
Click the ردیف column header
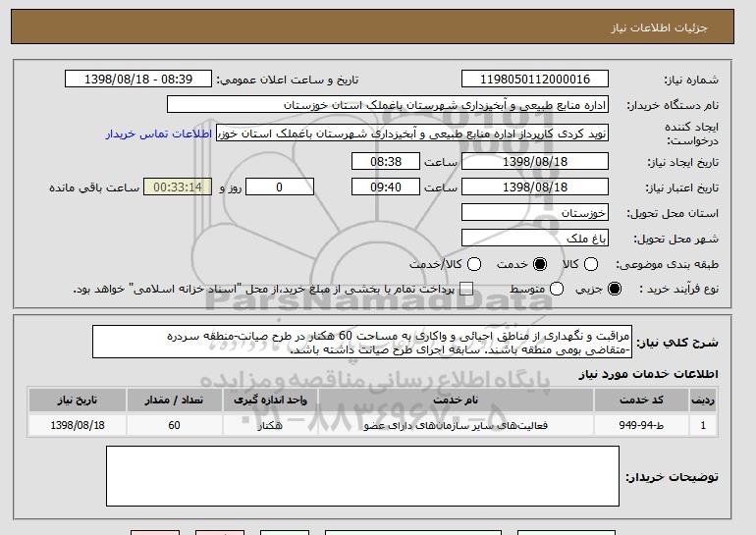[703, 401]
